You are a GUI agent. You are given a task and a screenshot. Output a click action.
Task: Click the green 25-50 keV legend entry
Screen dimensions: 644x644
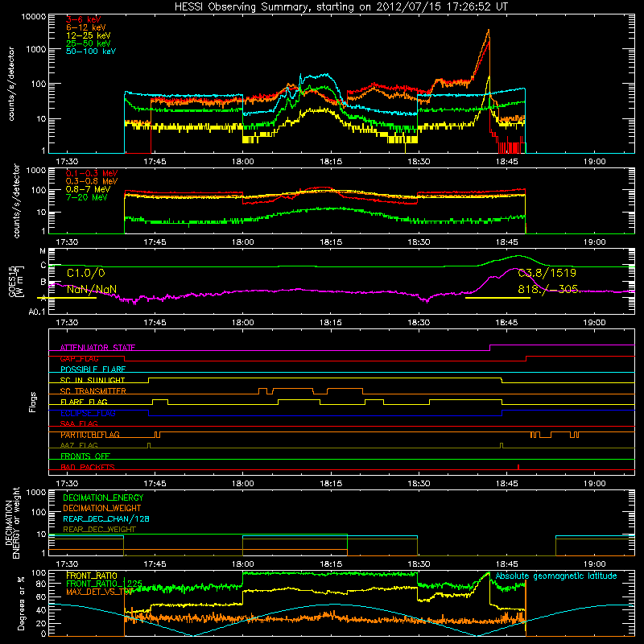(x=89, y=43)
